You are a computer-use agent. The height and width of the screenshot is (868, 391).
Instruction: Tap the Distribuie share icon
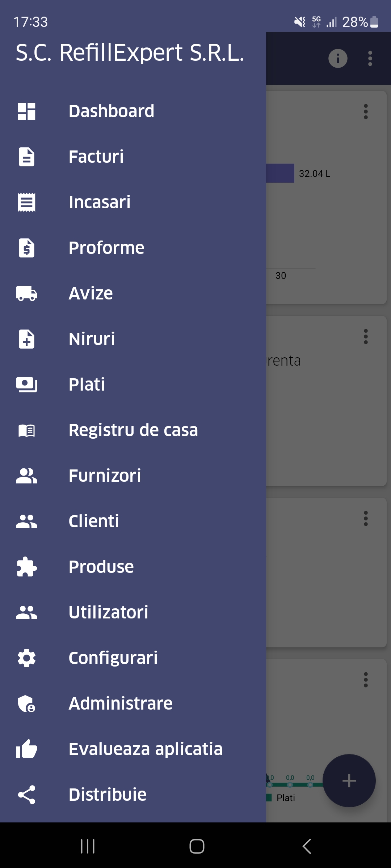[x=26, y=795]
